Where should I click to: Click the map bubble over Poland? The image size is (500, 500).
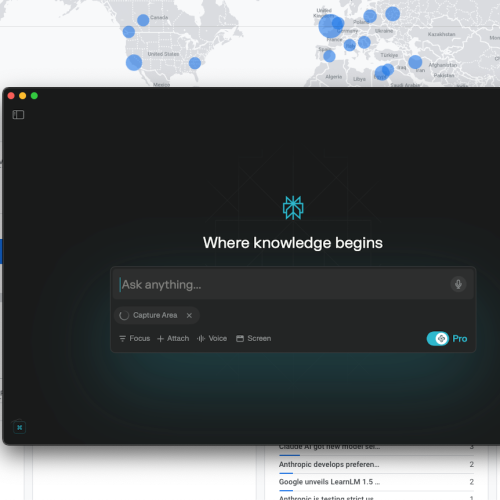[370, 16]
